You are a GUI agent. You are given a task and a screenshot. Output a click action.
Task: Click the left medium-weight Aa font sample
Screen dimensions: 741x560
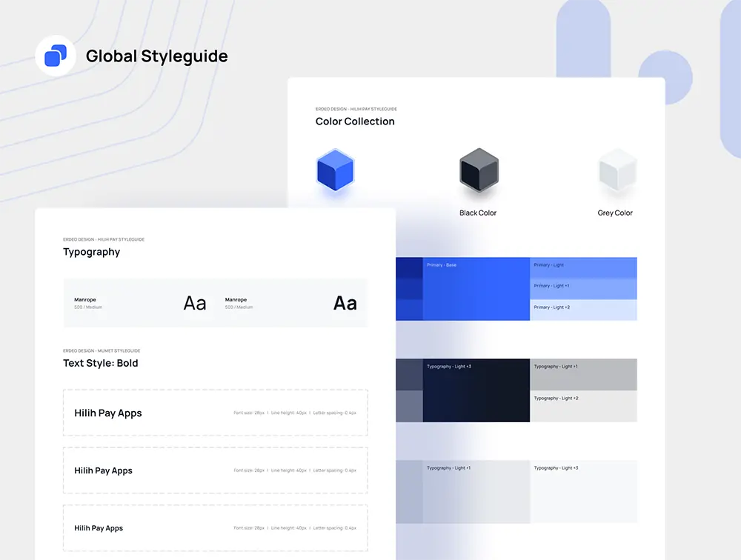[195, 303]
